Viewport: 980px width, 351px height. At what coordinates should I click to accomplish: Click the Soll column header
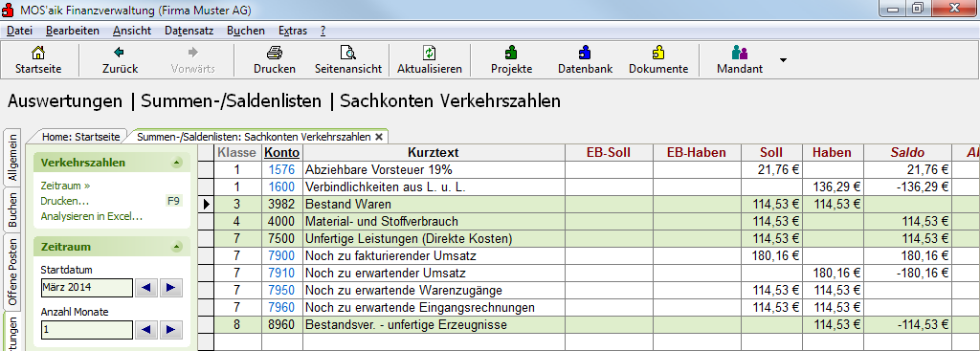tap(771, 152)
